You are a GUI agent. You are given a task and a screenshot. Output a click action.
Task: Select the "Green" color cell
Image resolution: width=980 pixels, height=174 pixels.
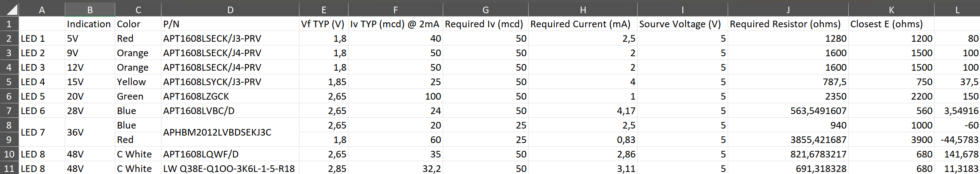tap(138, 96)
